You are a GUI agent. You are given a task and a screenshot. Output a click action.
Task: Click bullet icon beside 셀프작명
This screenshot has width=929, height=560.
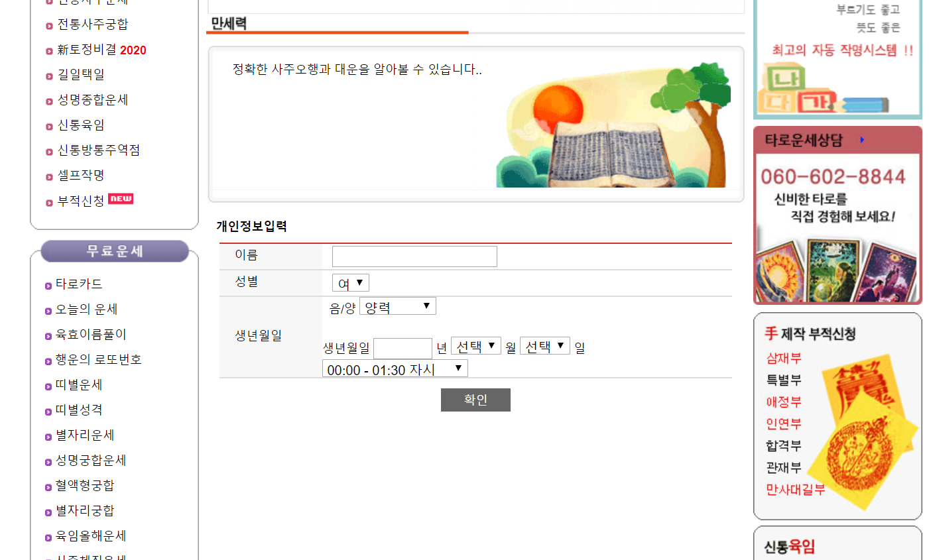coord(49,178)
